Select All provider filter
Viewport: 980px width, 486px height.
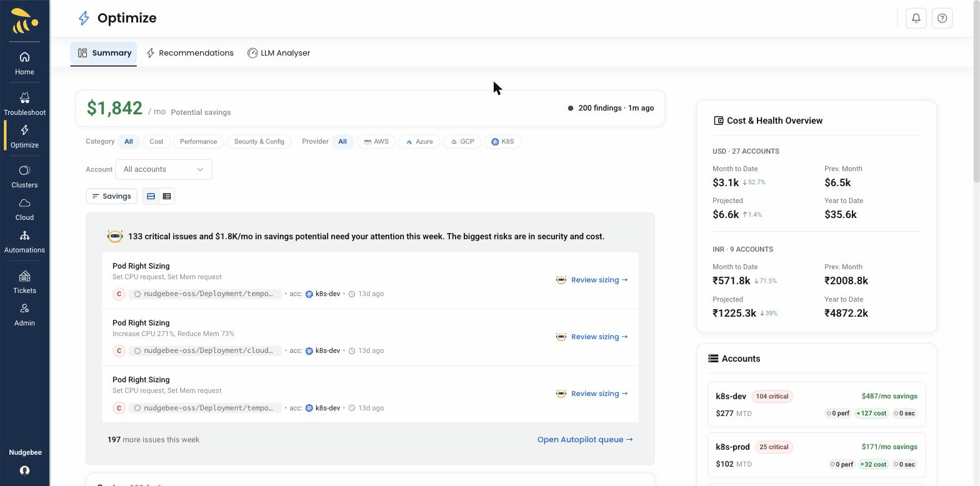(342, 142)
